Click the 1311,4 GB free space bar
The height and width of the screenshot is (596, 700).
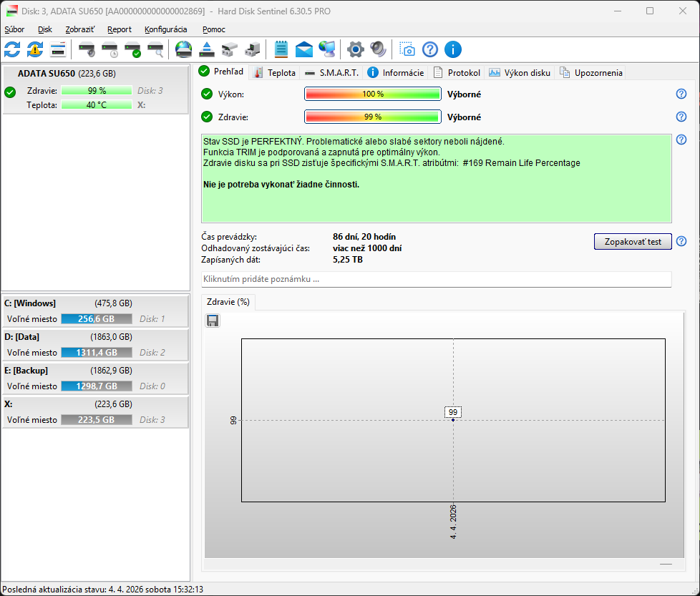click(97, 353)
